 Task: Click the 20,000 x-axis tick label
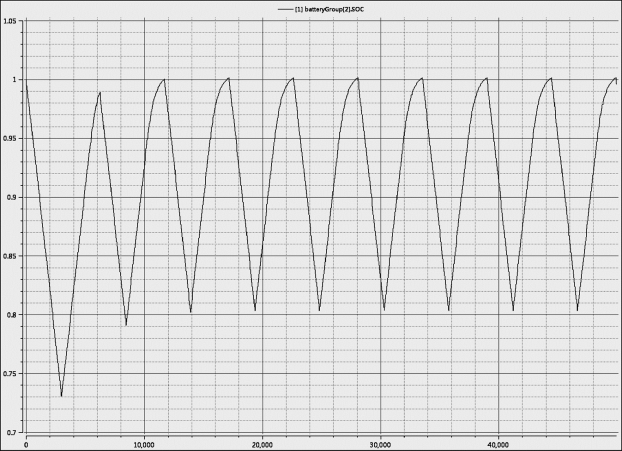[262, 445]
